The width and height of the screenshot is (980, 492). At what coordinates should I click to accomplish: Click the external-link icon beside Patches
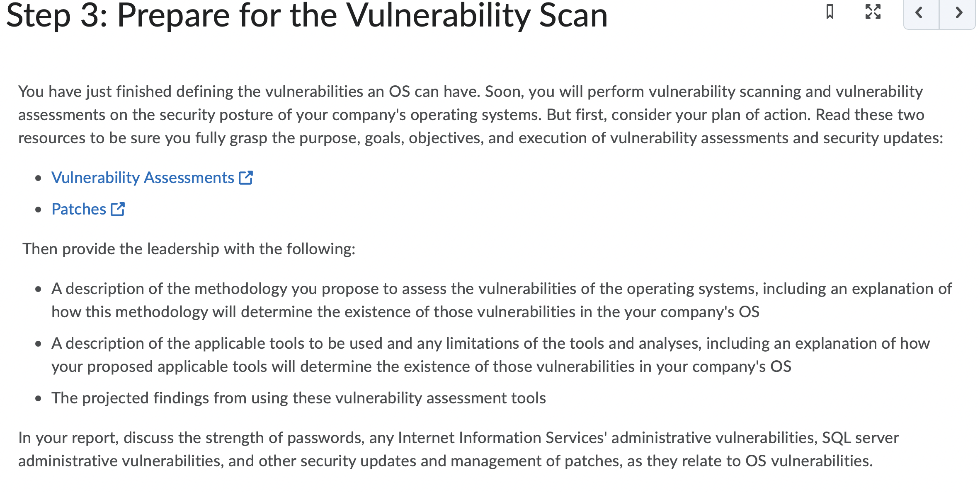(x=118, y=209)
